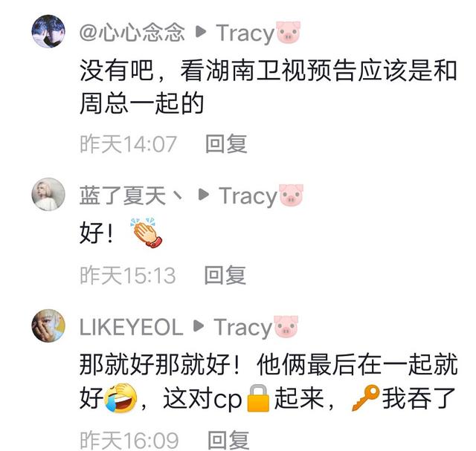Reply to the 15:13 comment
Image resolution: width=476 pixels, height=451 pixels.
pos(225,275)
